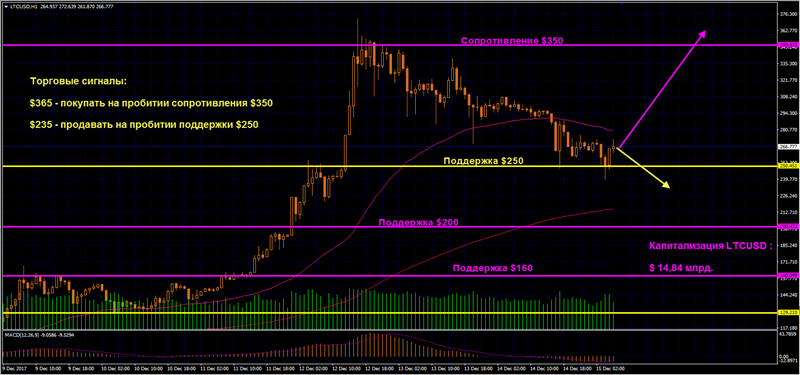Click the '$ 14,84 млрд.' capitalization value
The image size is (800, 375).
[682, 267]
